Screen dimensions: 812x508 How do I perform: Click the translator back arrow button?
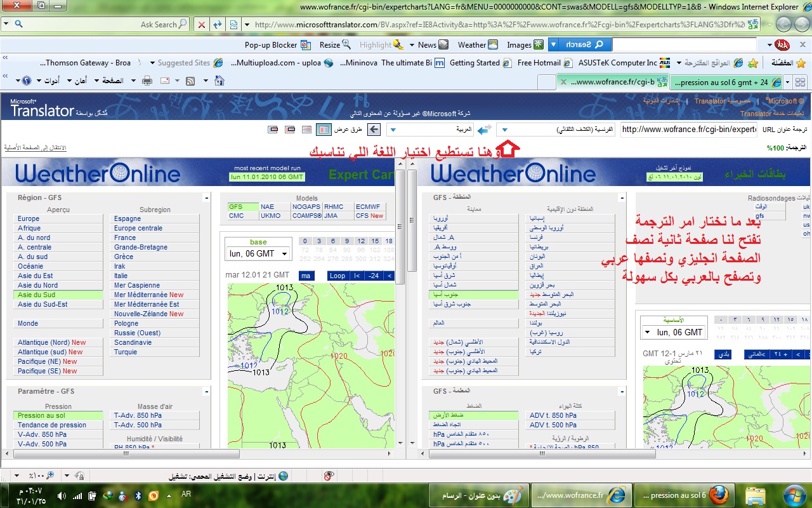pos(374,130)
